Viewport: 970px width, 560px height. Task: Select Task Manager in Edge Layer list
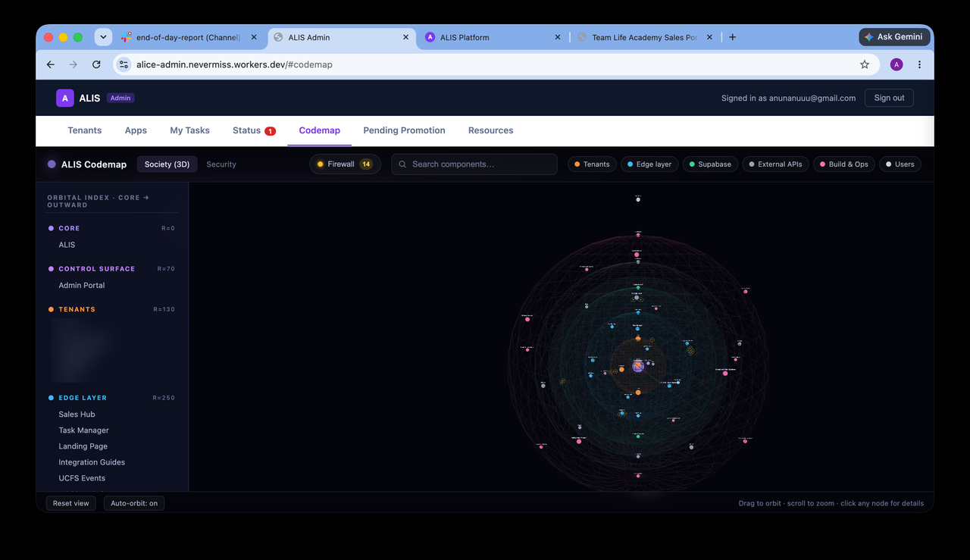83,430
